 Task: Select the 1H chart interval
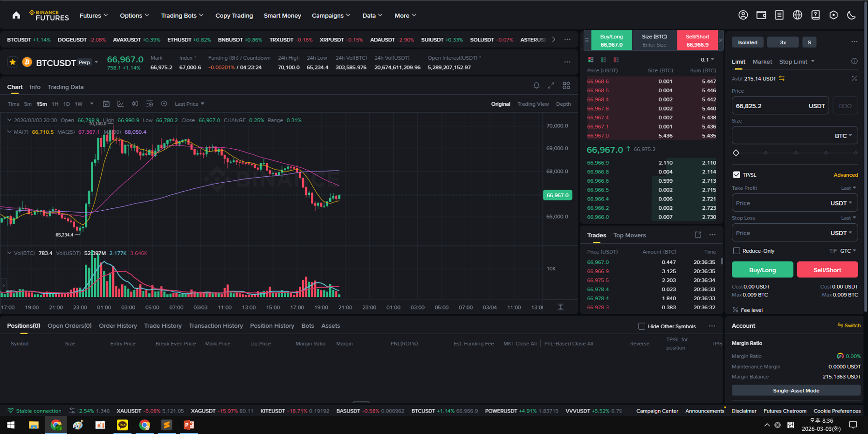coord(55,104)
